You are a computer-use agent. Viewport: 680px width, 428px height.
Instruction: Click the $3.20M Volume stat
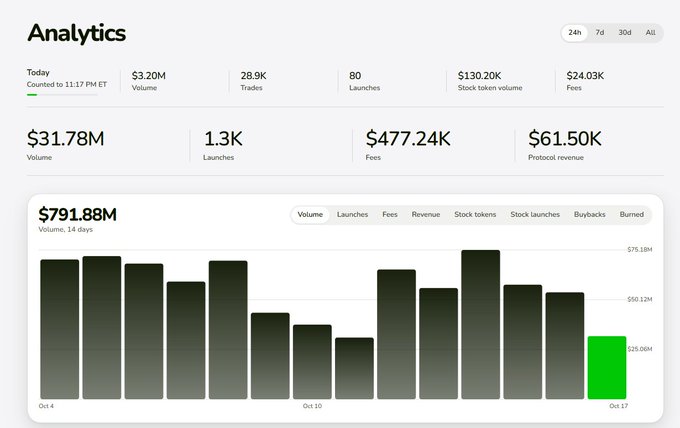[x=148, y=81]
